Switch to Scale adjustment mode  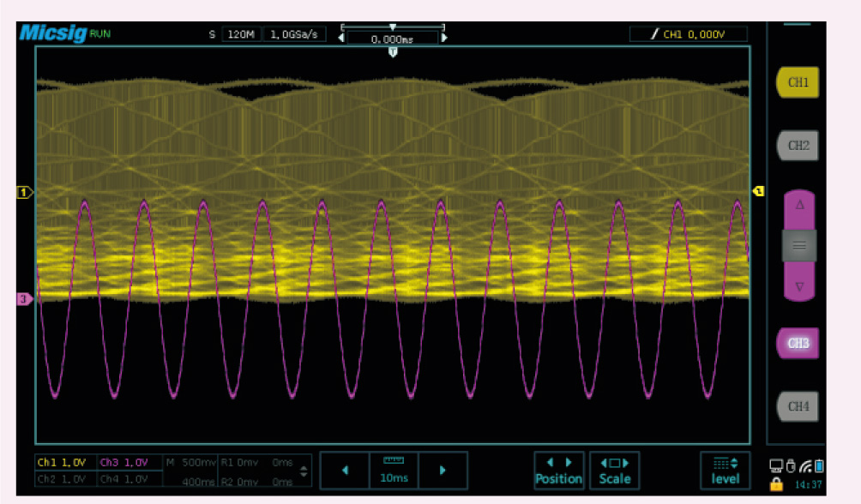pos(614,471)
